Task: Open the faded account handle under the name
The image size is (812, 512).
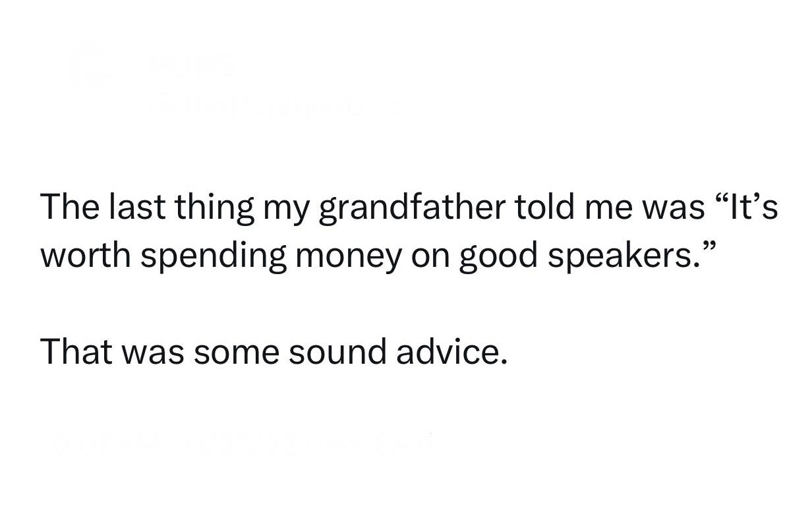Action: pyautogui.click(x=275, y=105)
